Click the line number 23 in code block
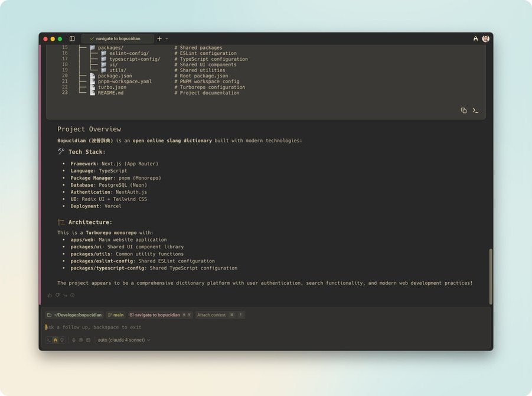 [65, 92]
